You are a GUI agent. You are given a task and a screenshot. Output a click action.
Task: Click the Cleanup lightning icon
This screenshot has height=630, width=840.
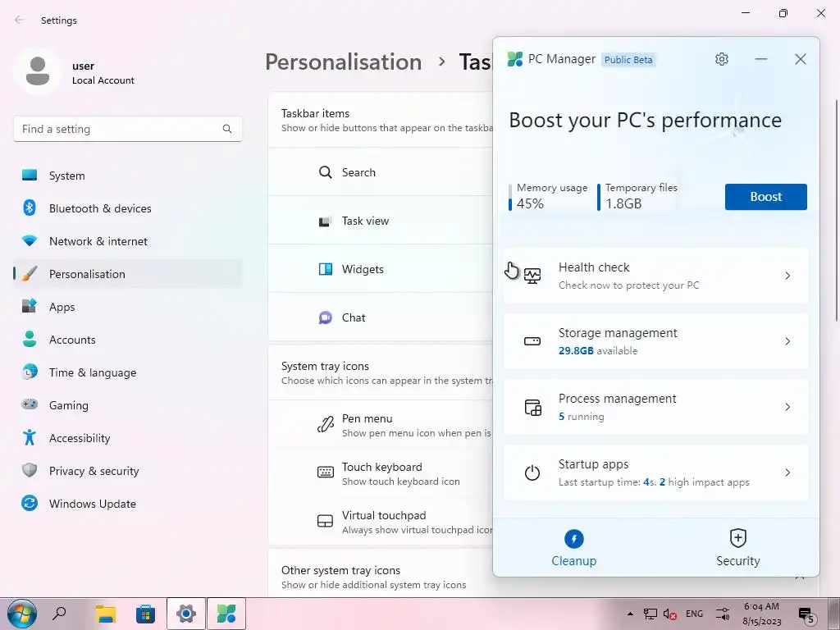[x=573, y=539]
